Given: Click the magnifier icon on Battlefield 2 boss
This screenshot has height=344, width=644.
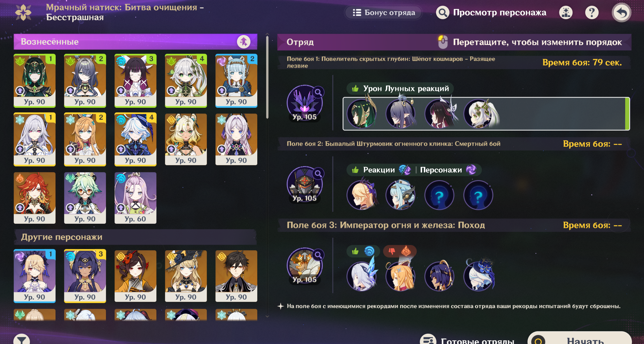Looking at the screenshot, I should (318, 174).
